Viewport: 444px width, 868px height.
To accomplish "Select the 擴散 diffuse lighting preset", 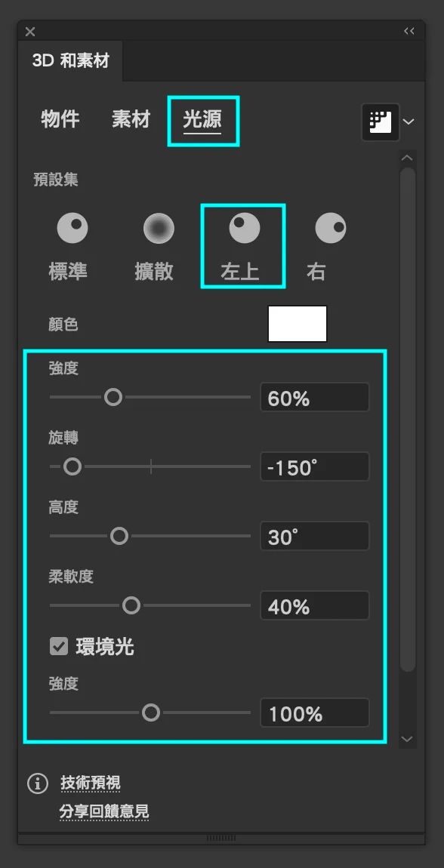I will [159, 228].
